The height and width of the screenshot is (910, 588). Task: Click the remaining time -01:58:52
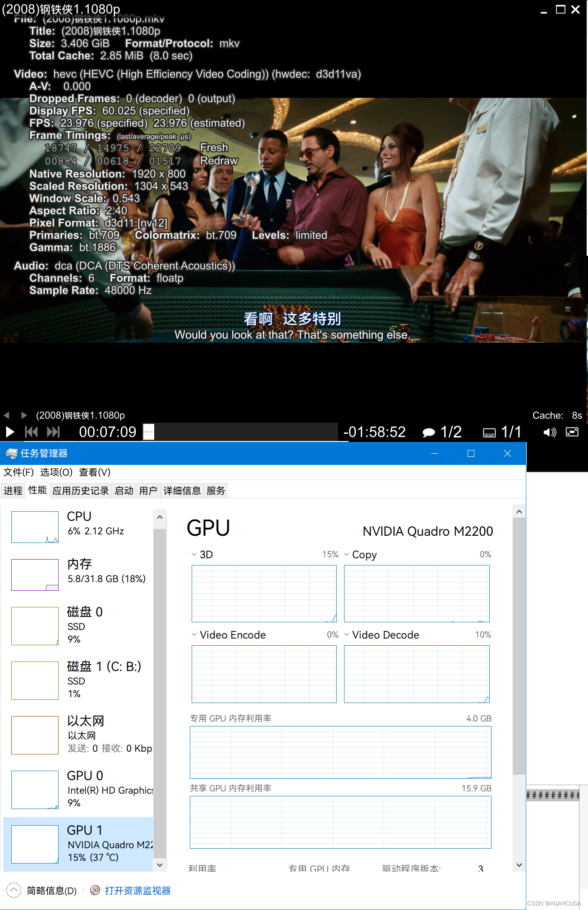(x=374, y=432)
